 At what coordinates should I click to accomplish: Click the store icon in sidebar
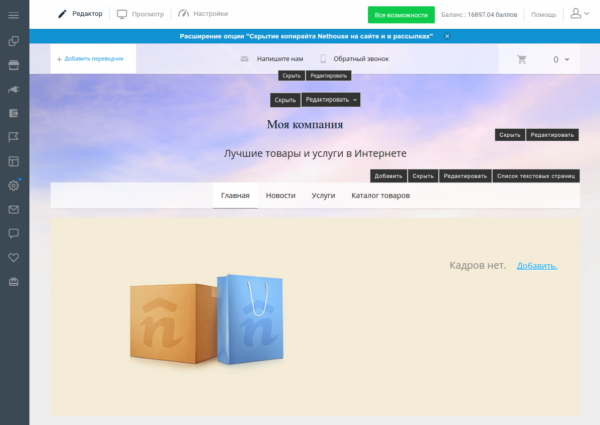coord(14,65)
